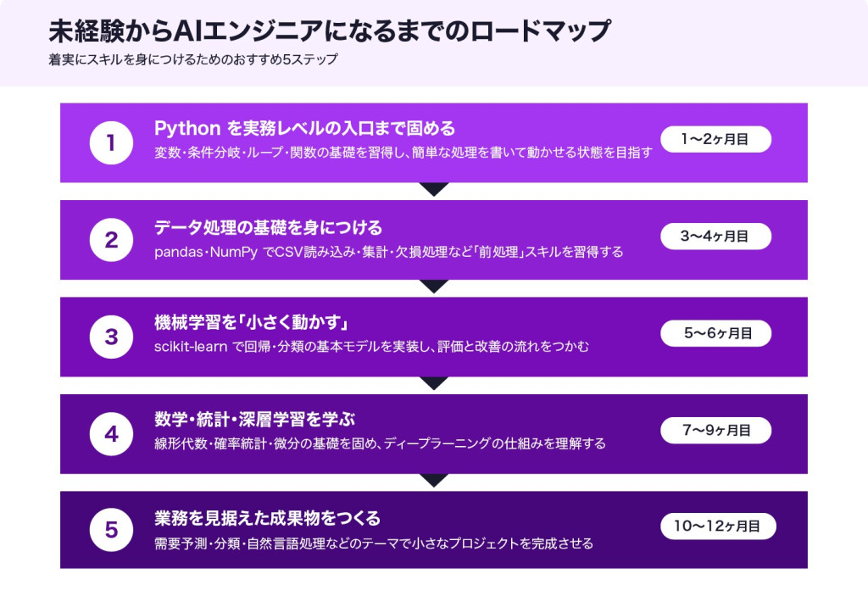The image size is (868, 613).
Task: Click the step 1 number circle
Action: pos(111,142)
